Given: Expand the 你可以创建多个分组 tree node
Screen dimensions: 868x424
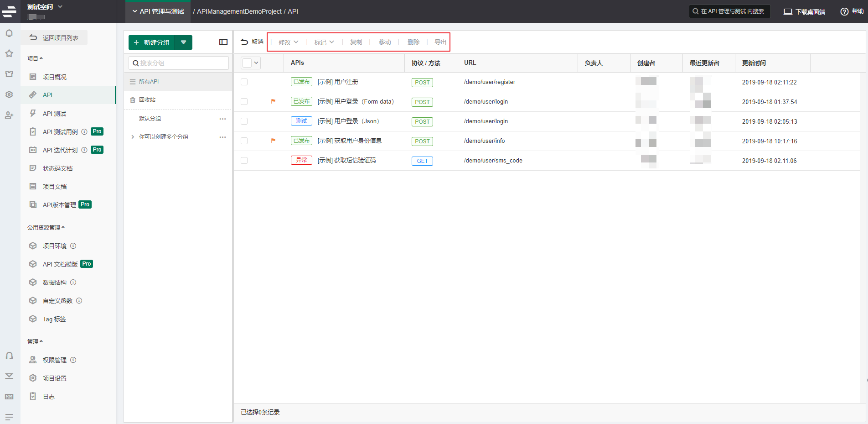Looking at the screenshot, I should coord(133,137).
